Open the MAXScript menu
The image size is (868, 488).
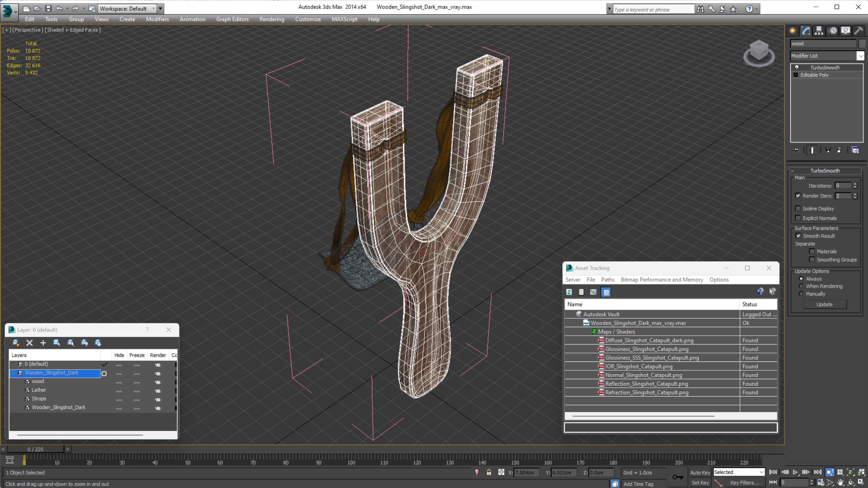(344, 19)
